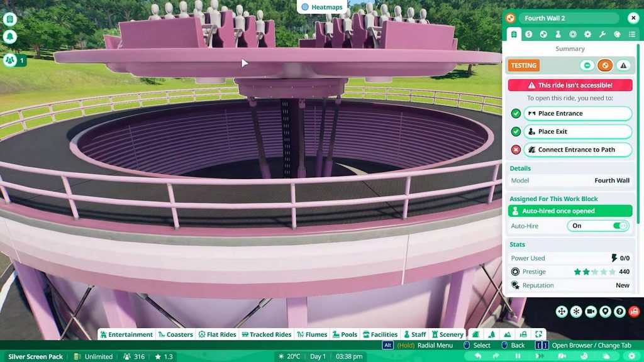Image resolution: width=644 pixels, height=362 pixels.
Task: Click the red bulldozer delete icon
Action: (634, 312)
